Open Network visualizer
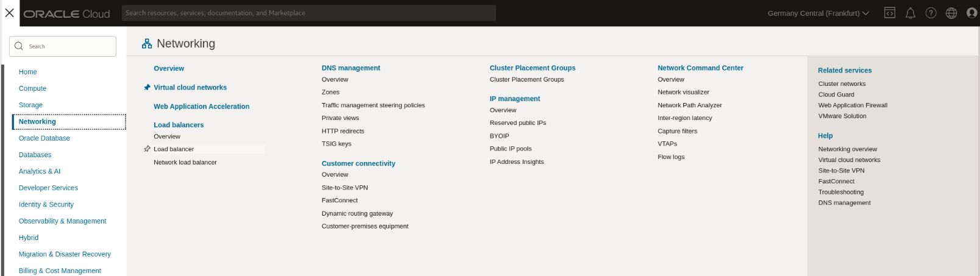 (x=683, y=92)
